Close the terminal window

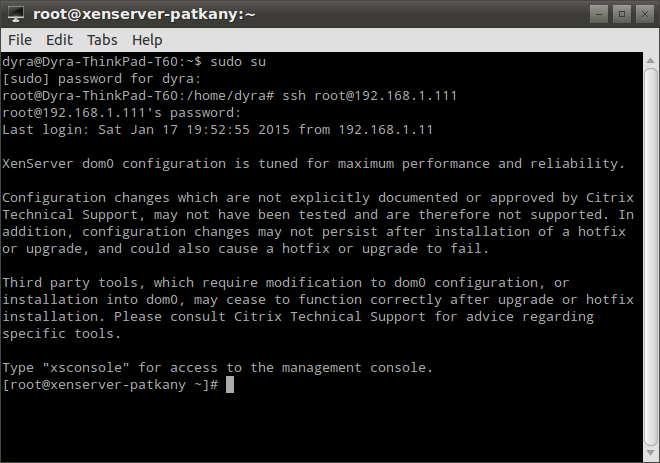click(x=644, y=14)
